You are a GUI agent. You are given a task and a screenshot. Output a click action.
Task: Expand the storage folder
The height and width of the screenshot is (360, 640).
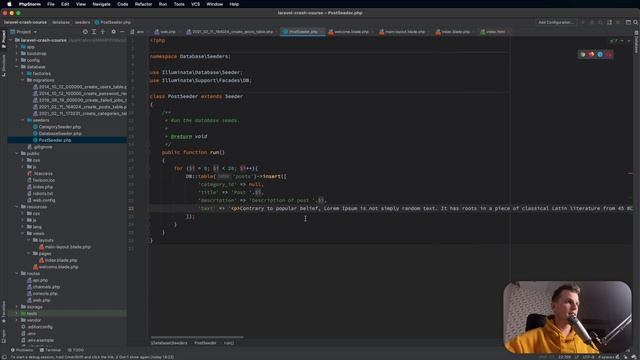17,307
